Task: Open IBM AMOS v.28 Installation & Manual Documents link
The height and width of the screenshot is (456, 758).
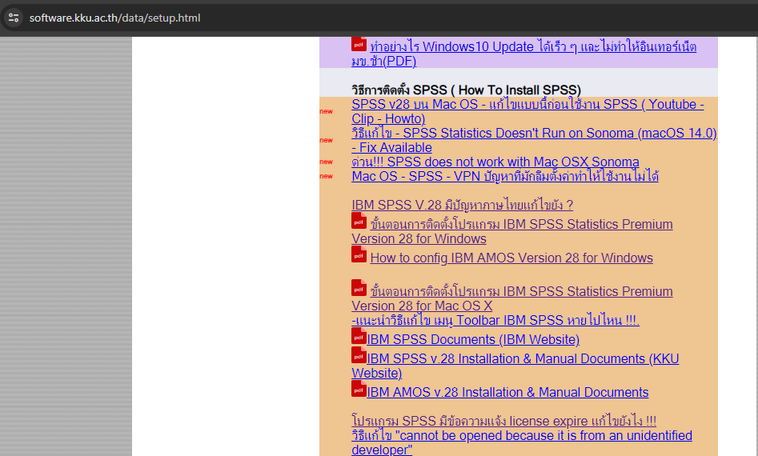Action: click(x=508, y=392)
